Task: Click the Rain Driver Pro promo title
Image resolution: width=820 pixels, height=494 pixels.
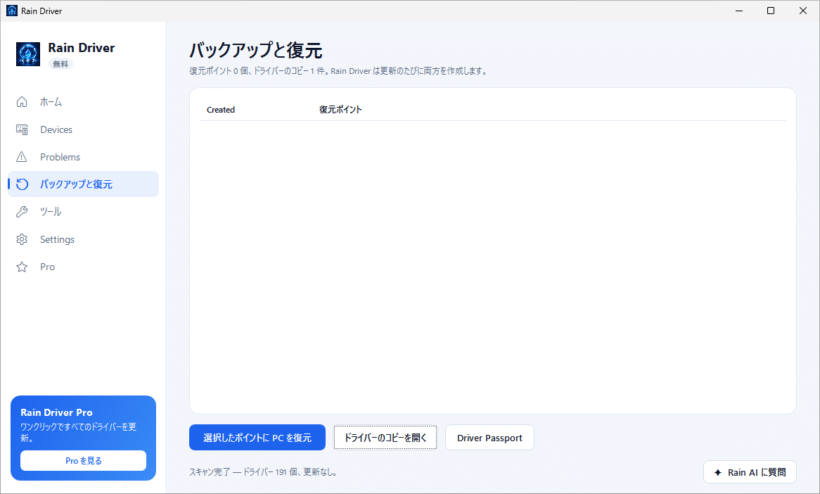Action: click(x=56, y=412)
